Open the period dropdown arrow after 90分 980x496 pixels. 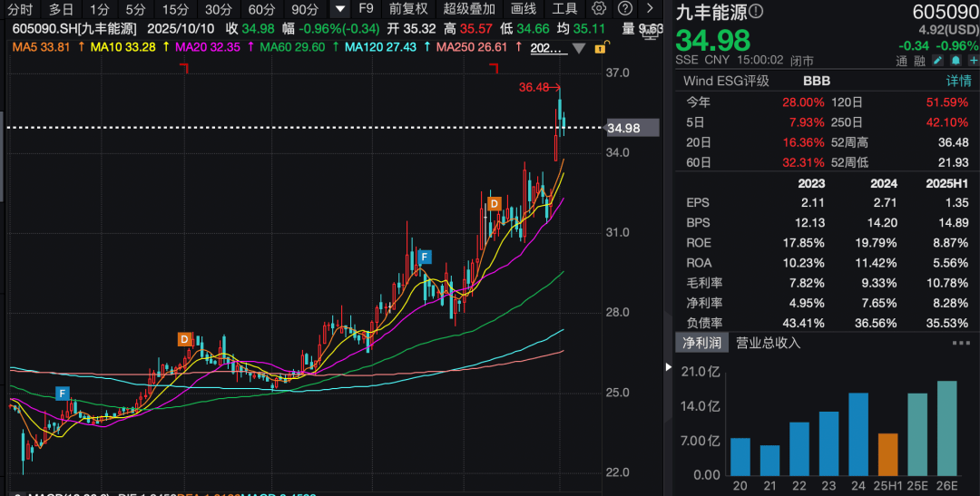pos(339,9)
